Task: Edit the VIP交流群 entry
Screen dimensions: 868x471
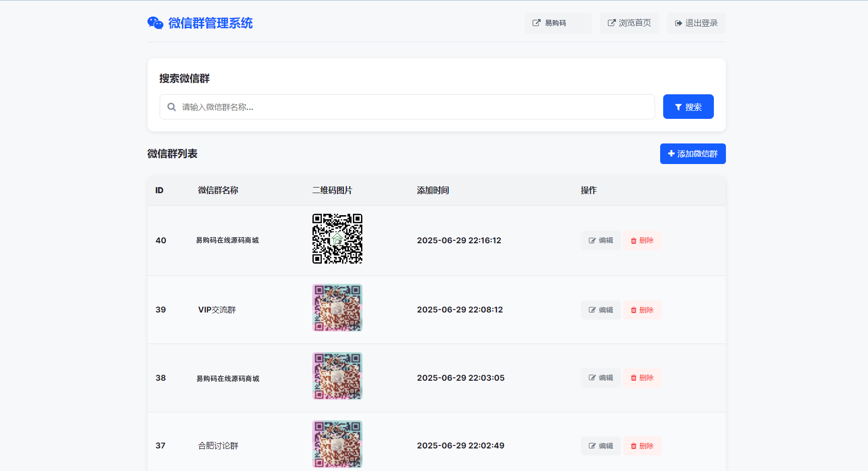Action: (x=600, y=310)
